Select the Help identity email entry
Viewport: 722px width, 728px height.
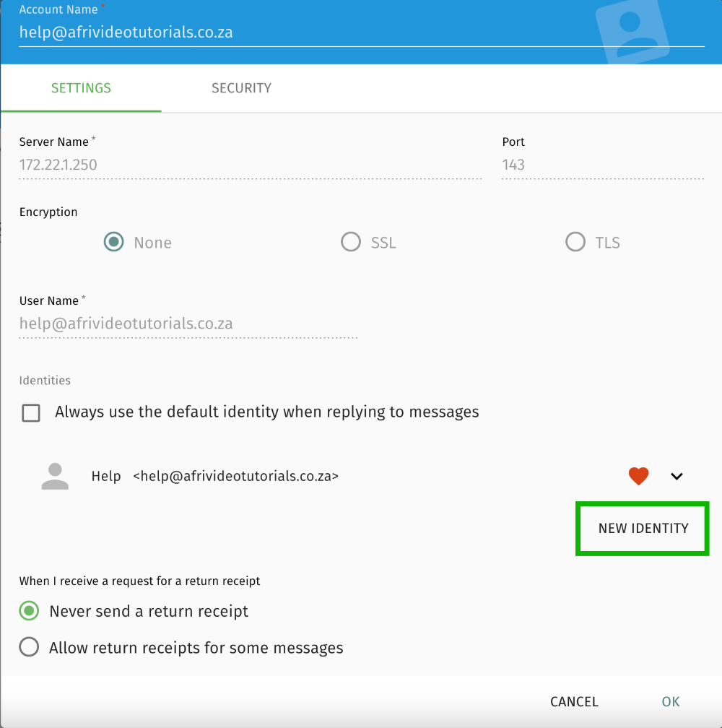tap(235, 477)
